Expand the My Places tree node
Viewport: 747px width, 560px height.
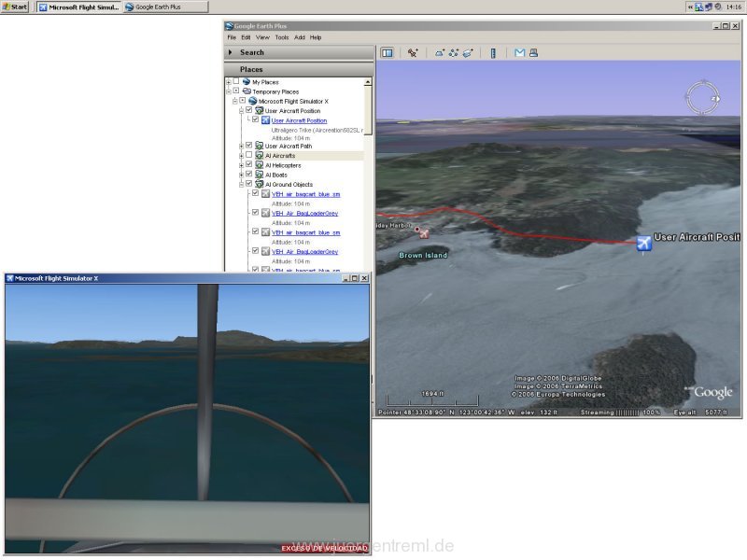click(x=229, y=82)
